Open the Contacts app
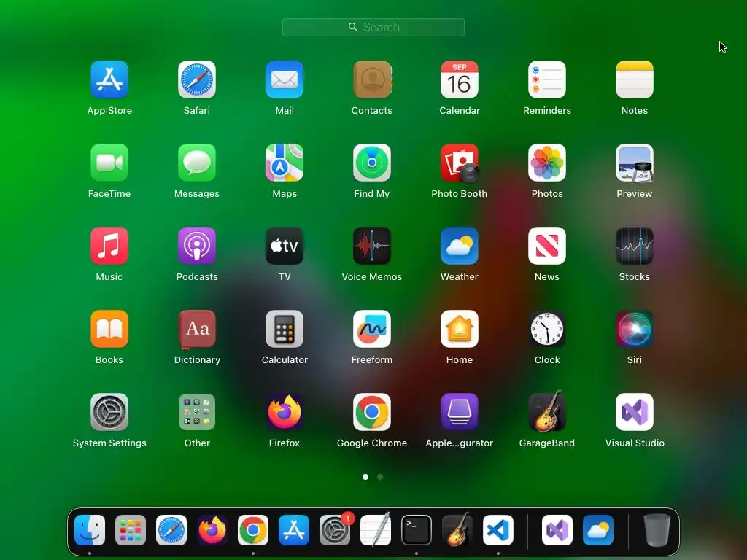Viewport: 747px width, 560px height. pos(372,79)
